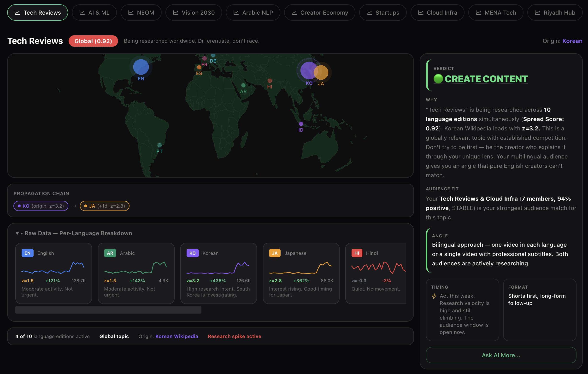Click the -3% Hindi change value
Viewport: 588px width, 374px height.
pyautogui.click(x=386, y=280)
